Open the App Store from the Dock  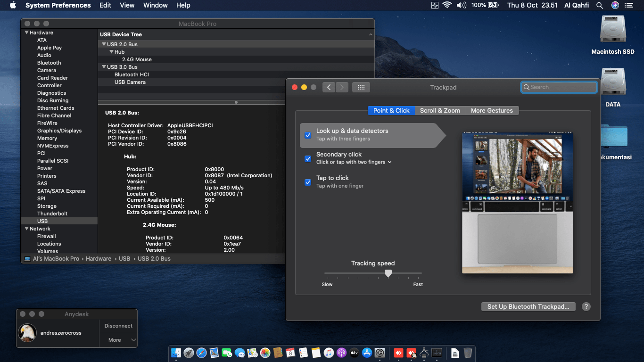click(x=367, y=353)
